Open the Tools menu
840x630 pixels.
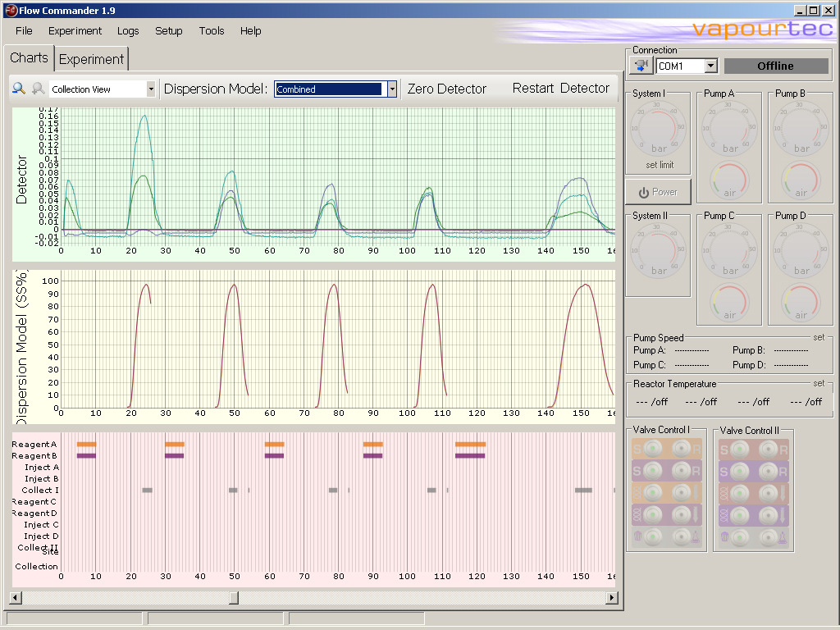(211, 30)
